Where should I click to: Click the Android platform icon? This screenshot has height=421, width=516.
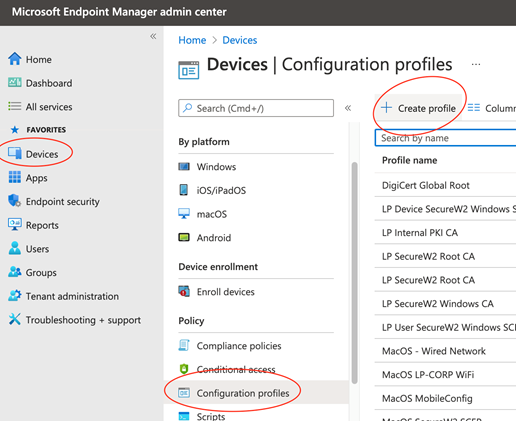point(184,237)
